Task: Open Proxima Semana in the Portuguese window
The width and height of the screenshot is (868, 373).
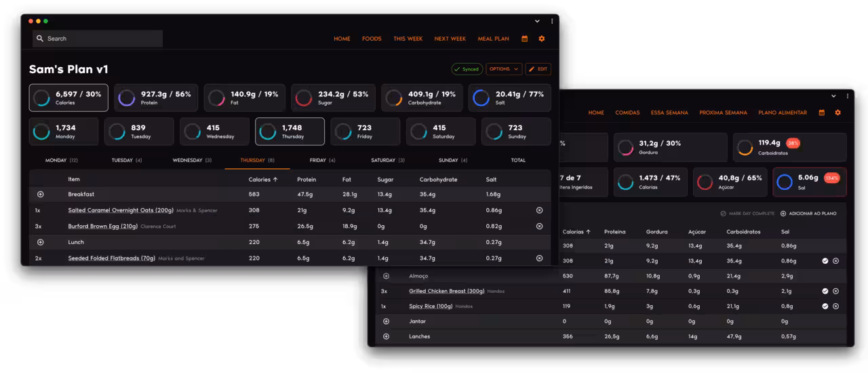Action: coord(723,113)
